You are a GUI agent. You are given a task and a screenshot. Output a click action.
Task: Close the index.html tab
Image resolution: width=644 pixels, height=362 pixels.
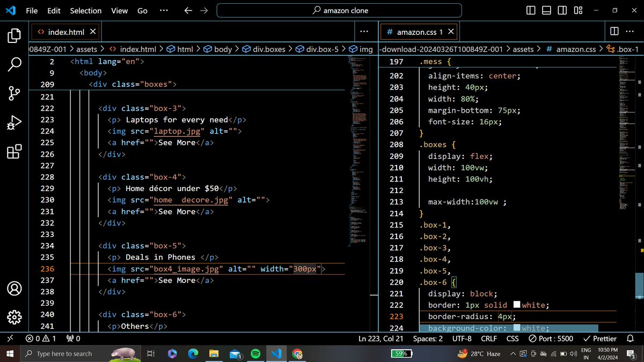point(93,32)
